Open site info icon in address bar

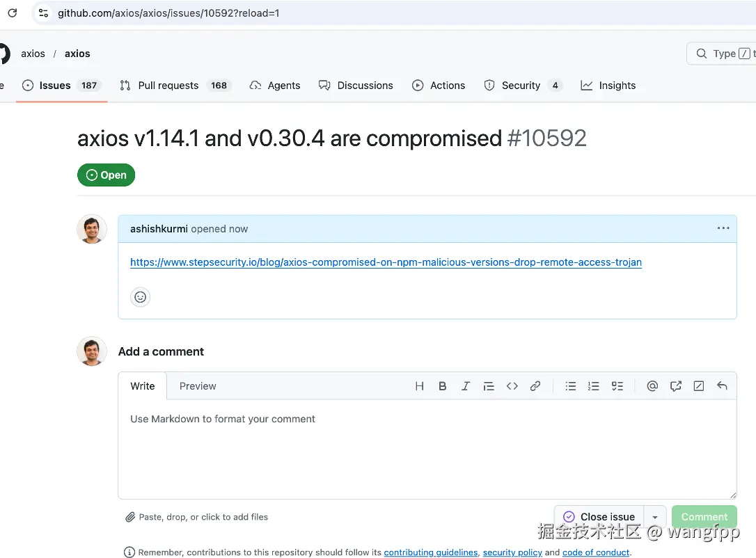pyautogui.click(x=43, y=13)
